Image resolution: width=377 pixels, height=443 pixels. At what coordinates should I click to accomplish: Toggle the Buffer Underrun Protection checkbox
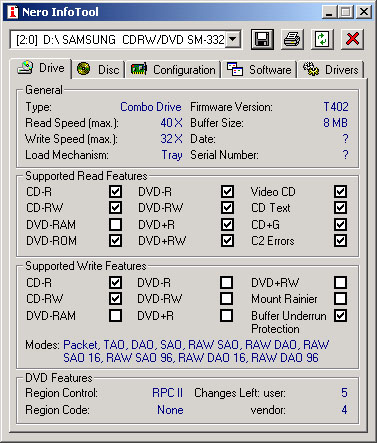coord(340,315)
